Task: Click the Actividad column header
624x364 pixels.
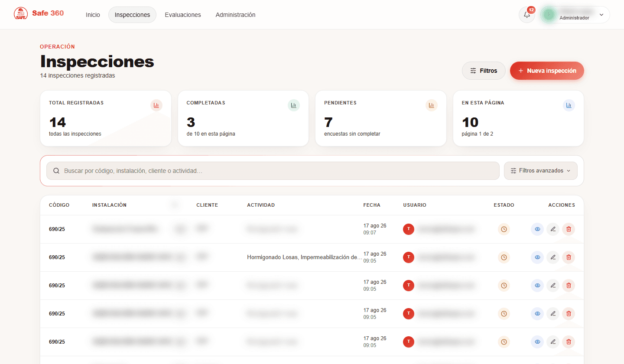Action: (x=261, y=205)
